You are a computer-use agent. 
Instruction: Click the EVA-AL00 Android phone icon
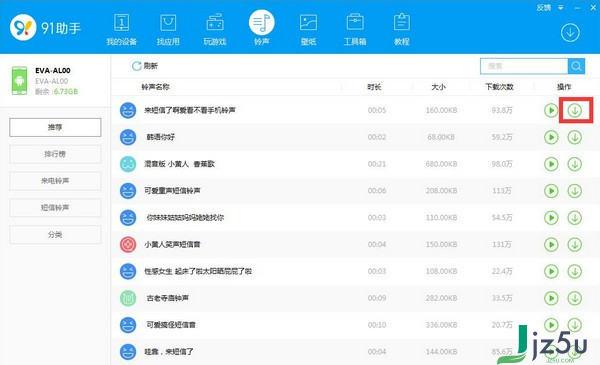point(19,81)
